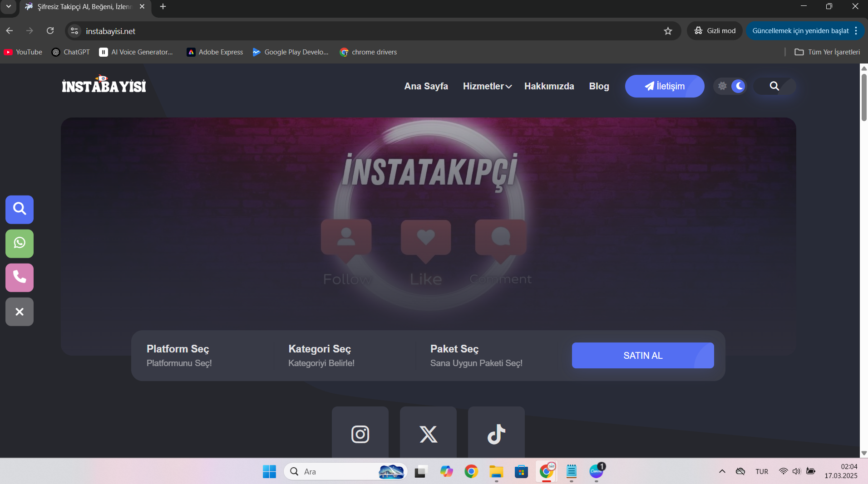Open Microsoft Store from the taskbar

[521, 472]
